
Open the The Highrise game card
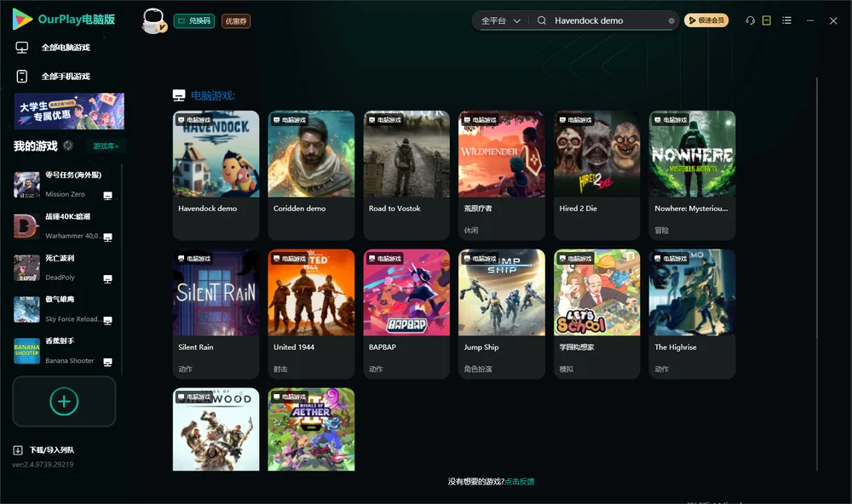click(x=692, y=314)
